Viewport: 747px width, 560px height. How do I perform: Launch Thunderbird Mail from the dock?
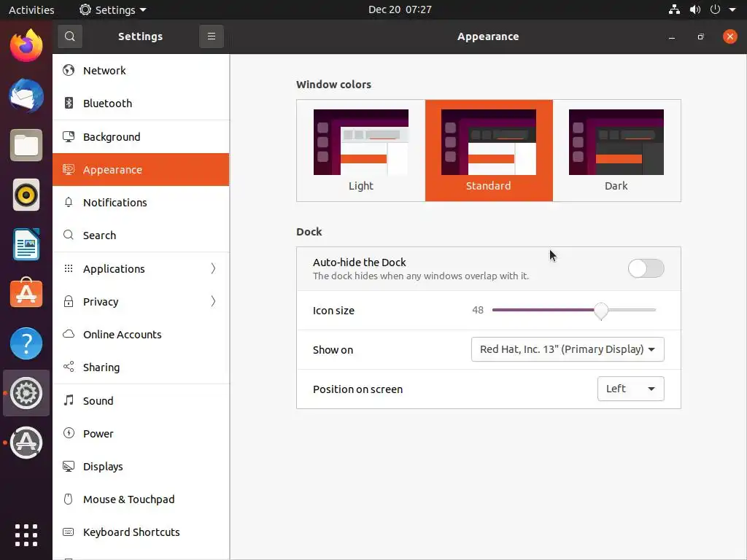[x=26, y=96]
